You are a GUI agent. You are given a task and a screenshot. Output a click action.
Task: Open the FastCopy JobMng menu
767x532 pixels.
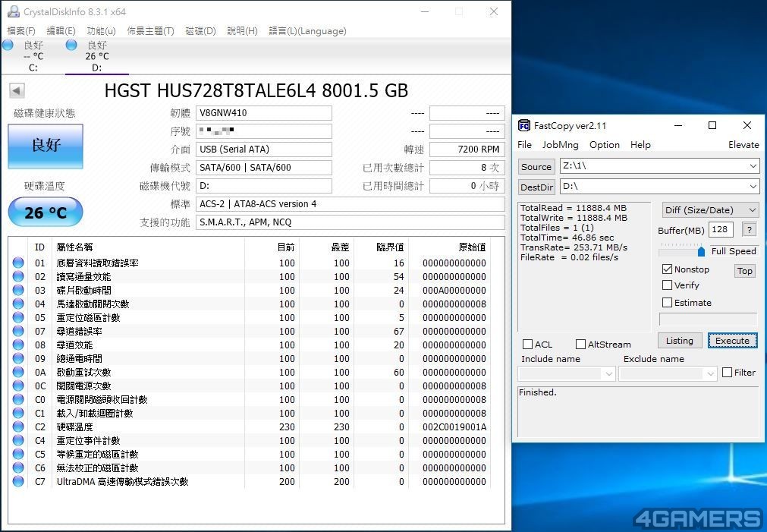click(x=560, y=145)
